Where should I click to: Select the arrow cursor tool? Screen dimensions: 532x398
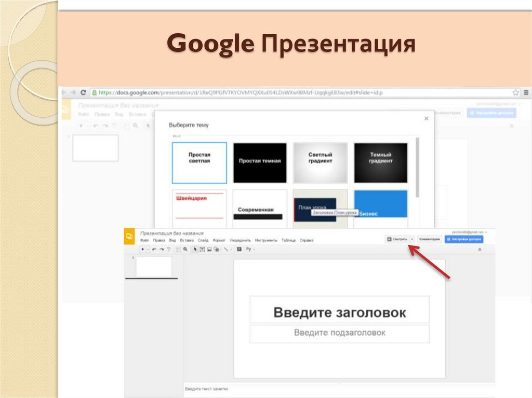pos(195,249)
